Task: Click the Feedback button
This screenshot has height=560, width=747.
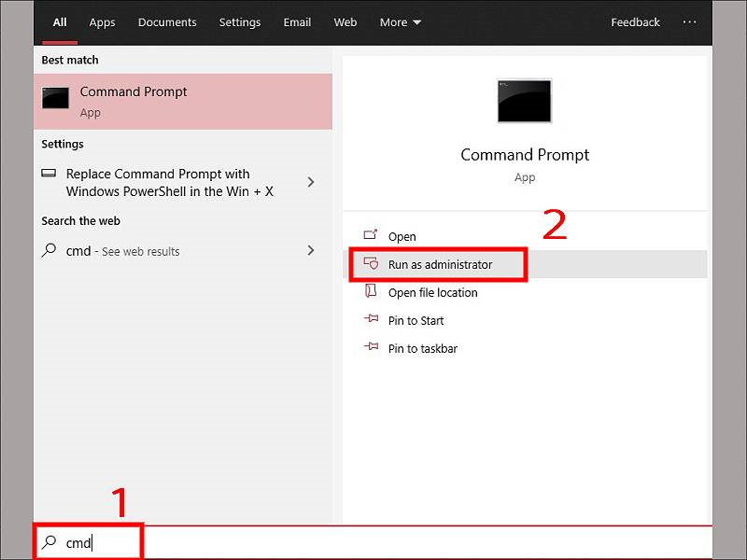Action: 635,21
